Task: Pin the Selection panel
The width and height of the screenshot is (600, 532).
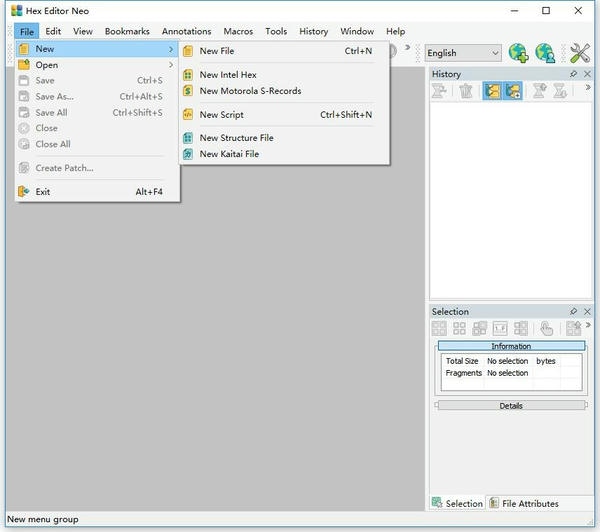Action: click(573, 312)
